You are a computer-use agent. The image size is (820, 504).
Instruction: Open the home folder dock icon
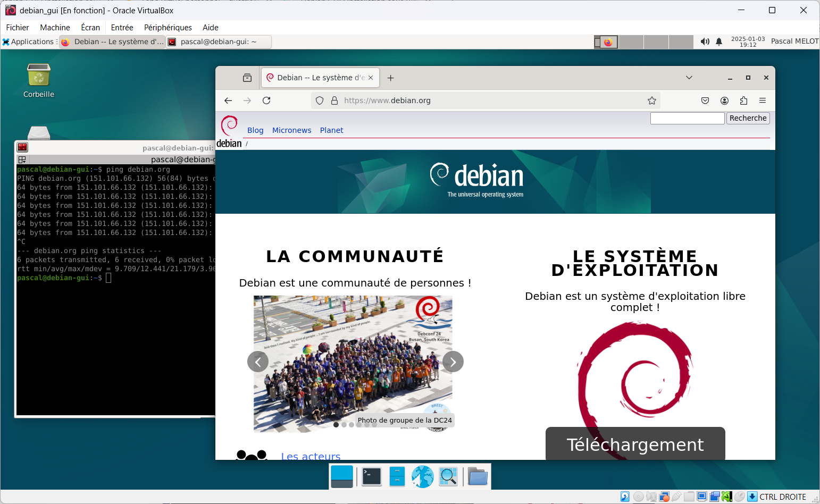click(478, 476)
